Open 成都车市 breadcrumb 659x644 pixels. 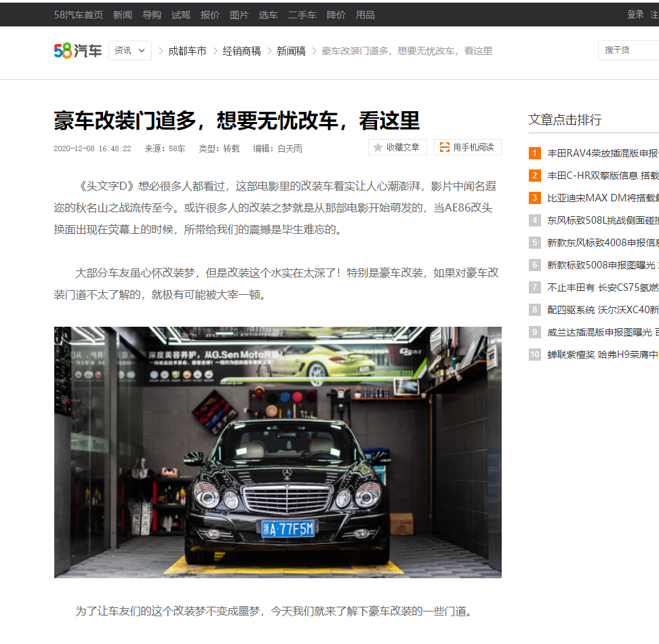point(187,51)
